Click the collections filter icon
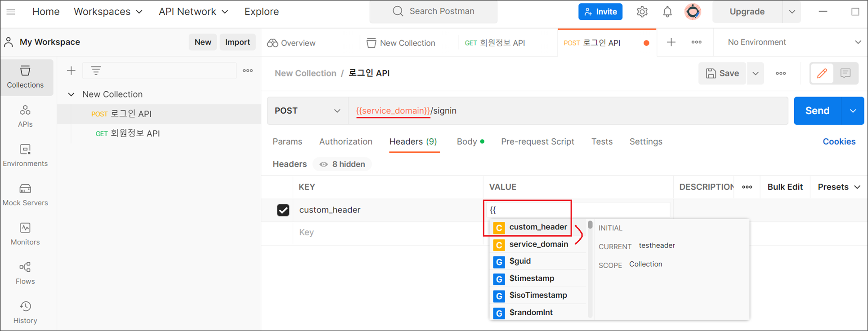This screenshot has height=331, width=868. [96, 71]
